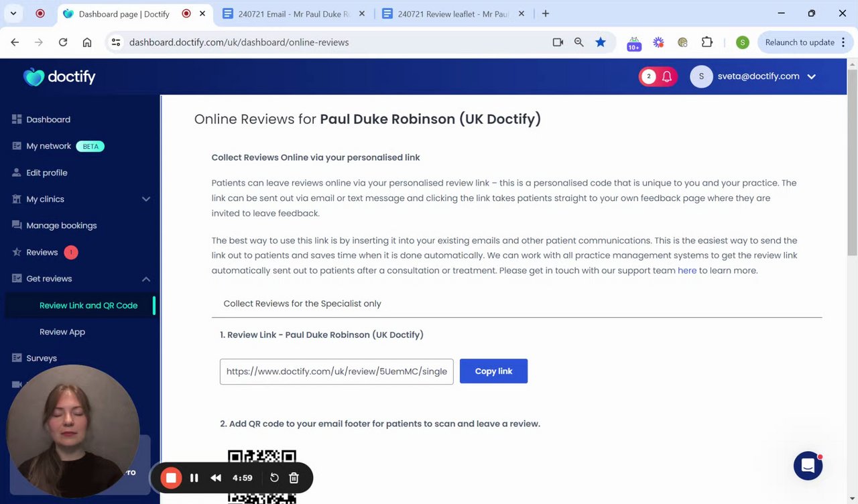This screenshot has height=504, width=858.
Task: Click the red recording indicator tab
Action: click(40, 13)
